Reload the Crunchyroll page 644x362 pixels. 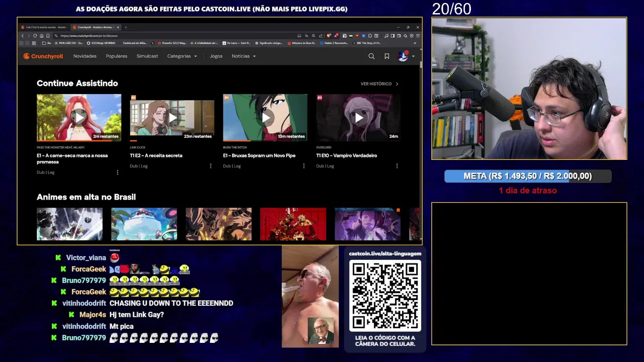pyautogui.click(x=35, y=36)
